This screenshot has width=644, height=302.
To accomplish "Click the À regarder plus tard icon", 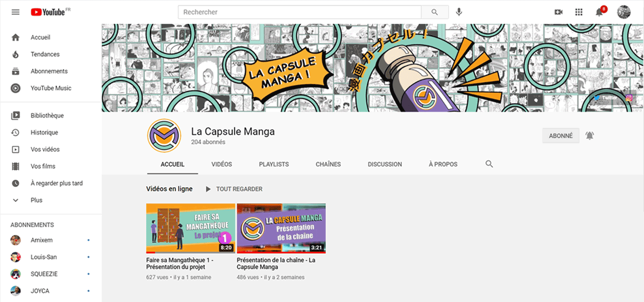I will point(16,183).
